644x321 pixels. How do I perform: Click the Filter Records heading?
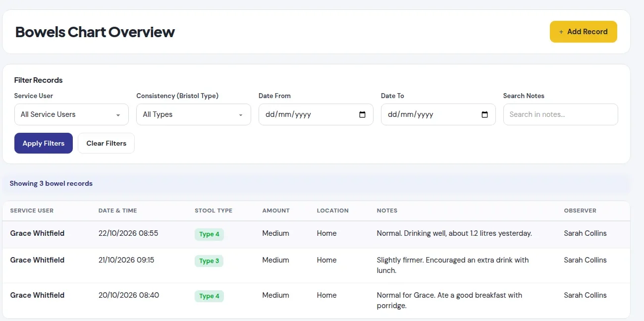pyautogui.click(x=39, y=80)
